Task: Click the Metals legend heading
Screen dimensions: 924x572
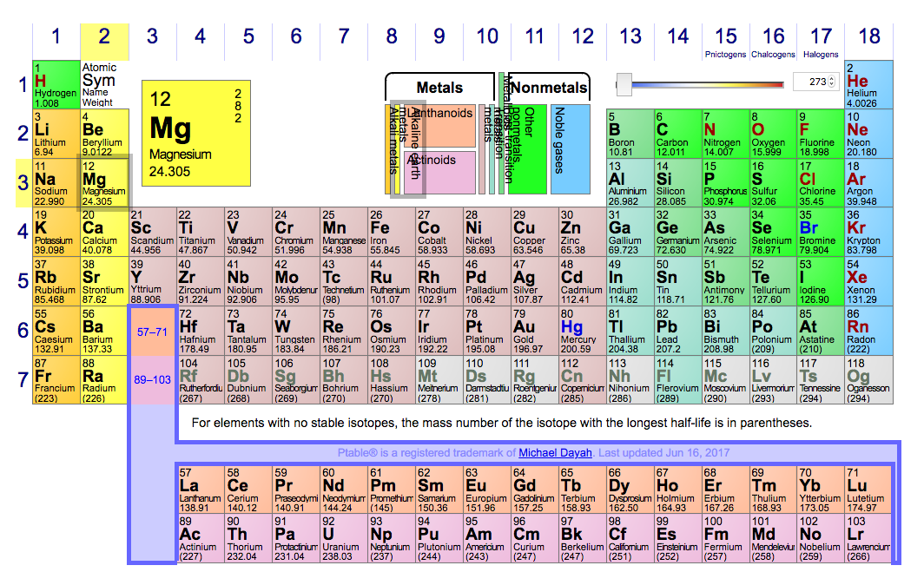Action: click(x=439, y=88)
